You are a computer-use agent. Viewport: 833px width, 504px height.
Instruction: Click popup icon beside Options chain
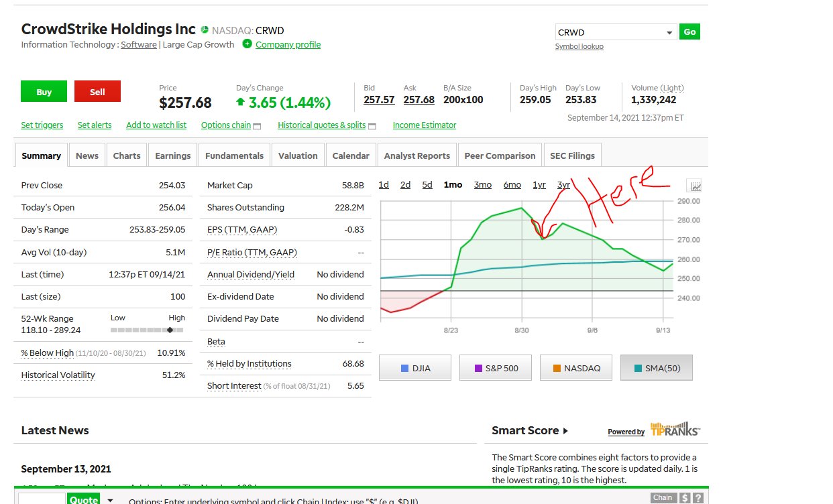coord(257,126)
